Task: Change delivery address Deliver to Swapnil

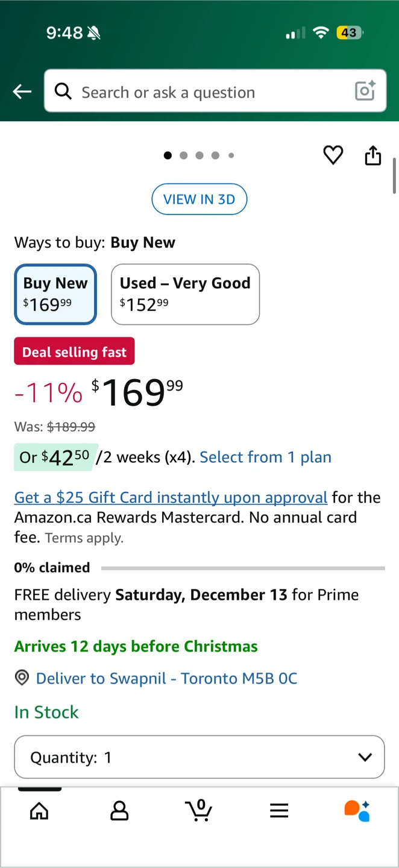Action: [x=166, y=678]
